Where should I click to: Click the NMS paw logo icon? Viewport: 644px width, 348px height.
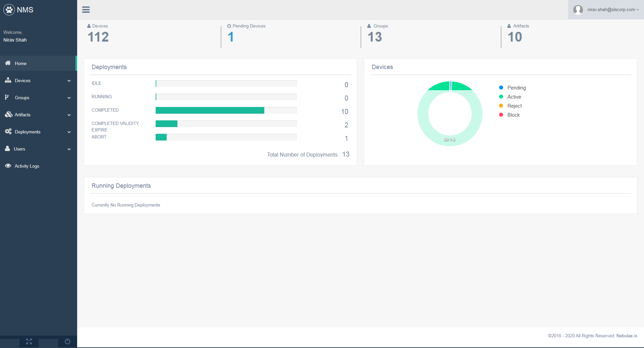(9, 10)
